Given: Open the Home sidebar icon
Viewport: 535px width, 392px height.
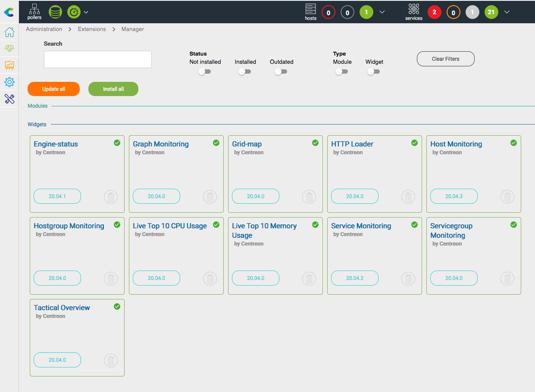Looking at the screenshot, I should pyautogui.click(x=9, y=32).
